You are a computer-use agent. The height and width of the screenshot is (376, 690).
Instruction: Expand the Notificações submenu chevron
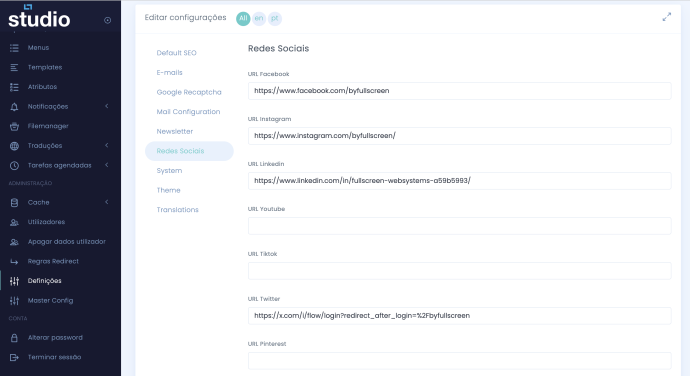[x=106, y=106]
